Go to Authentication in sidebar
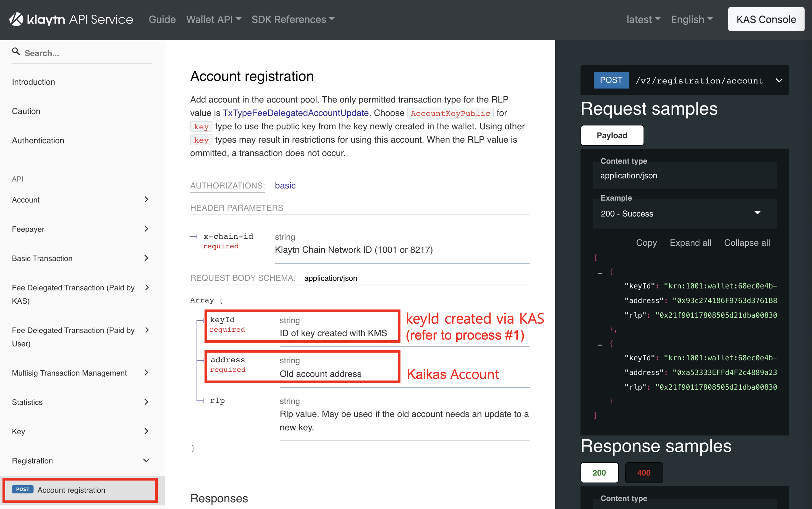This screenshot has height=509, width=812. (x=38, y=140)
